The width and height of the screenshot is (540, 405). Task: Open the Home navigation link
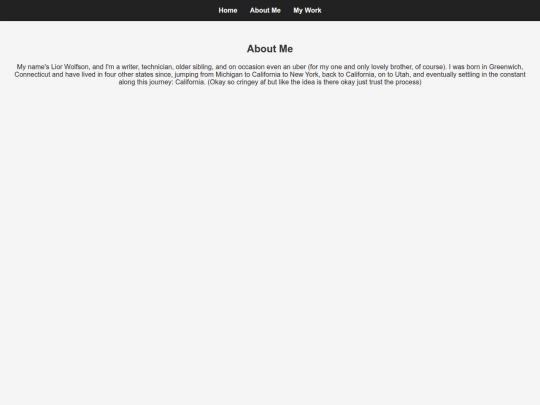pos(228,10)
